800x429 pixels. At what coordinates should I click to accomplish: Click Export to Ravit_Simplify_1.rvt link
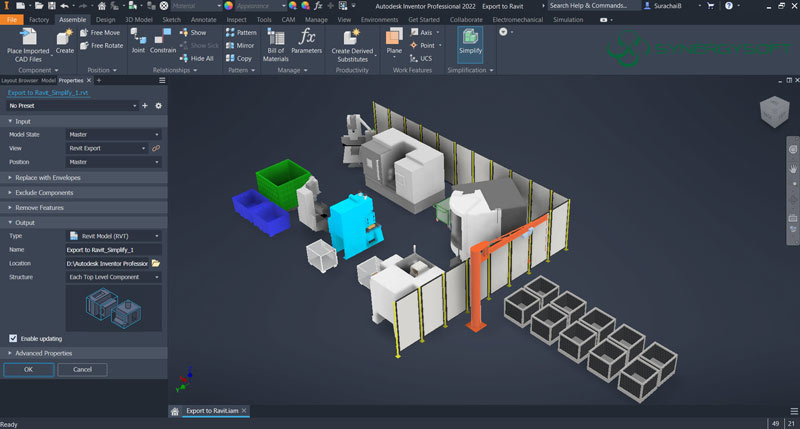(48, 93)
